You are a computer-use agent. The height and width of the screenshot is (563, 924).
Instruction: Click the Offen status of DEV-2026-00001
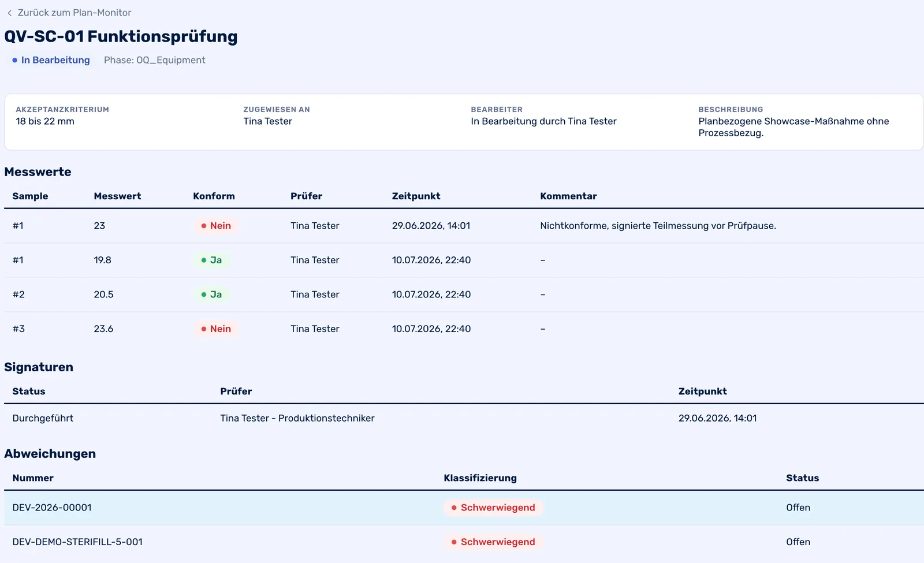pyautogui.click(x=798, y=508)
